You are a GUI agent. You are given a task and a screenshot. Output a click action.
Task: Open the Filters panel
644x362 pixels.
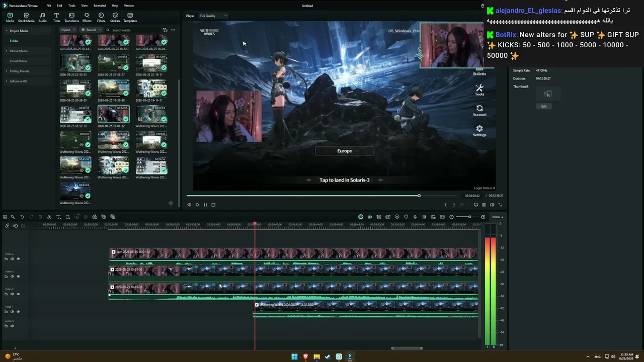[101, 18]
